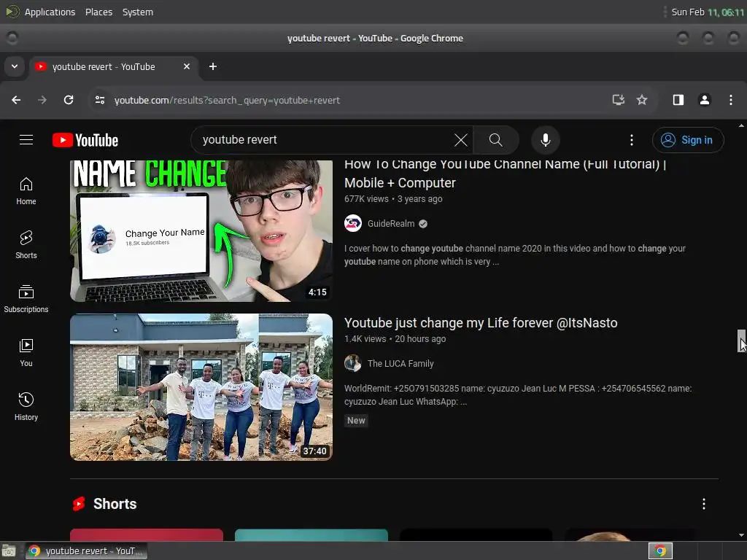
Task: Search with your voice microphone icon
Action: click(x=546, y=140)
